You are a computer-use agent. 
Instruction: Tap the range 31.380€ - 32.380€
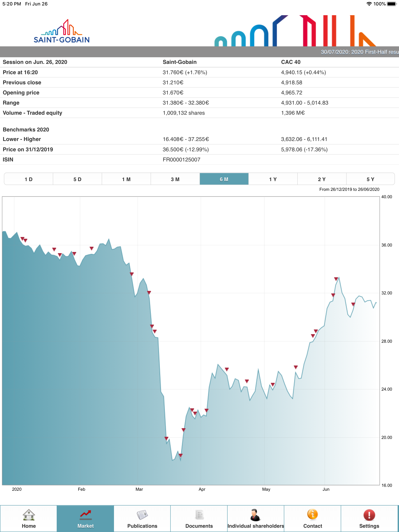186,103
